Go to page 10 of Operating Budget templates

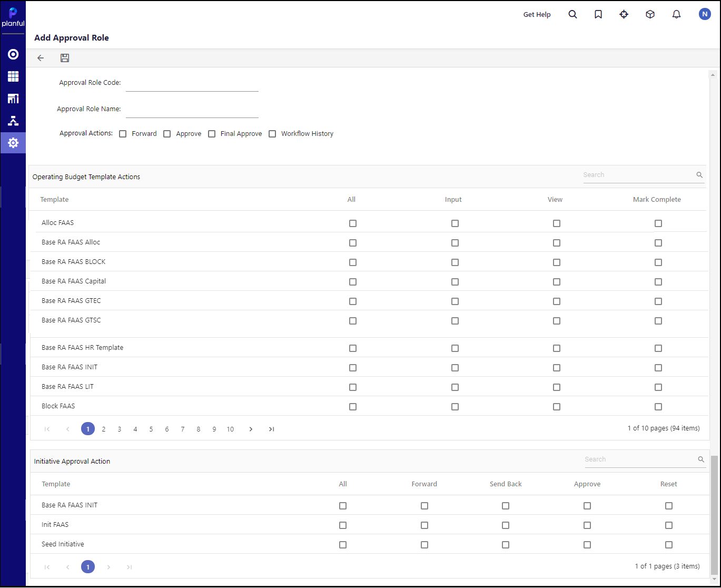(230, 429)
